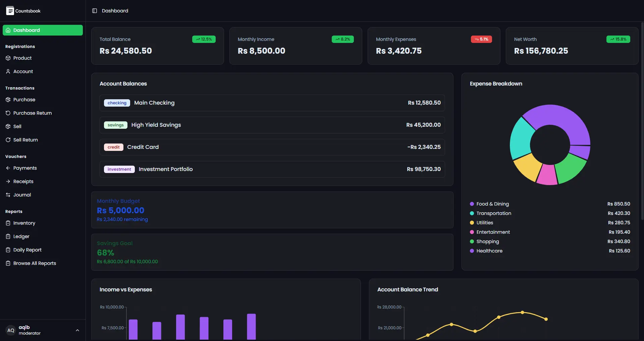The height and width of the screenshot is (341, 644).
Task: Open the Account registrations icon
Action: pyautogui.click(x=8, y=71)
